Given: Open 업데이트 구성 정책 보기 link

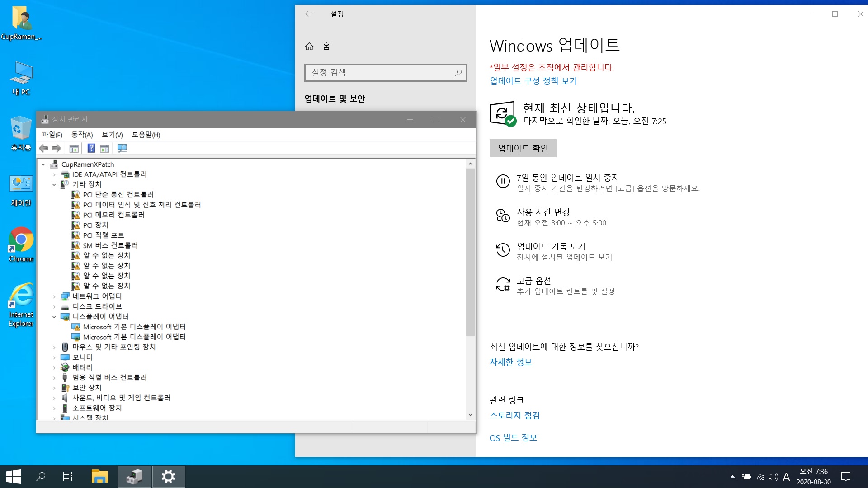Looking at the screenshot, I should [x=533, y=81].
